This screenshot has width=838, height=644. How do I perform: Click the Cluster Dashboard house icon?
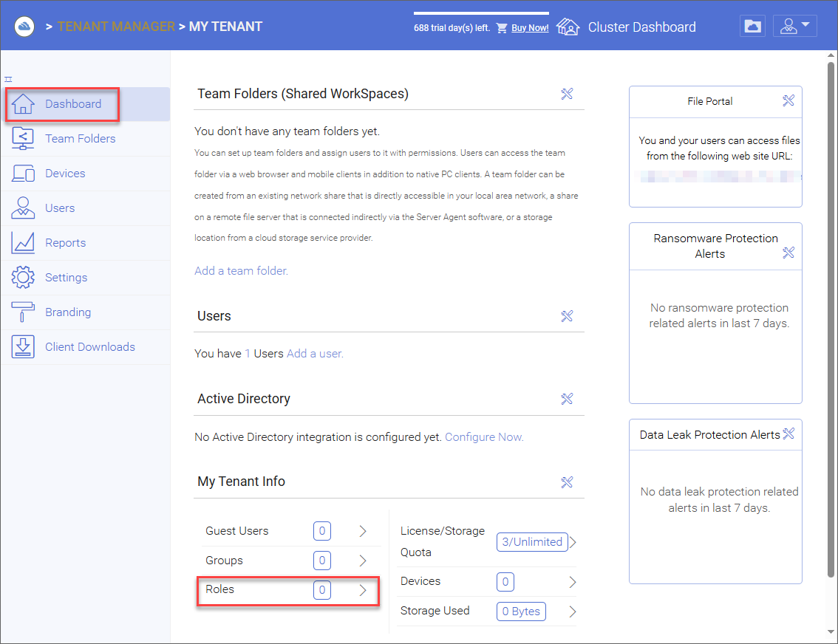pyautogui.click(x=568, y=26)
